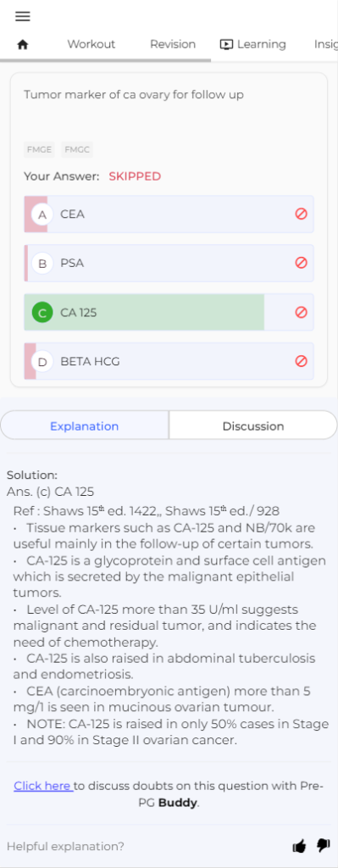This screenshot has height=868, width=338.
Task: Click the FMGC tag
Action: click(x=77, y=149)
